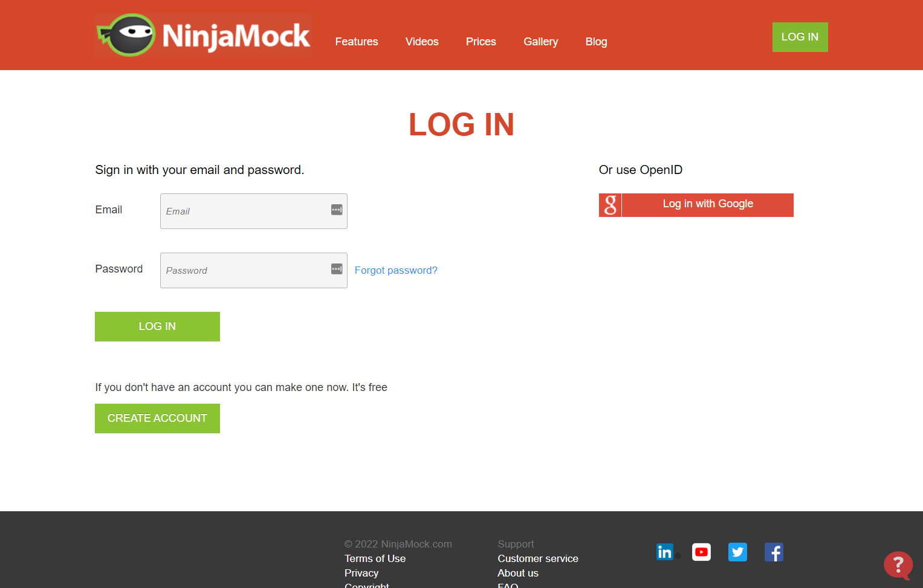The height and width of the screenshot is (588, 923).
Task: Open the YouTube icon in footer
Action: point(701,552)
